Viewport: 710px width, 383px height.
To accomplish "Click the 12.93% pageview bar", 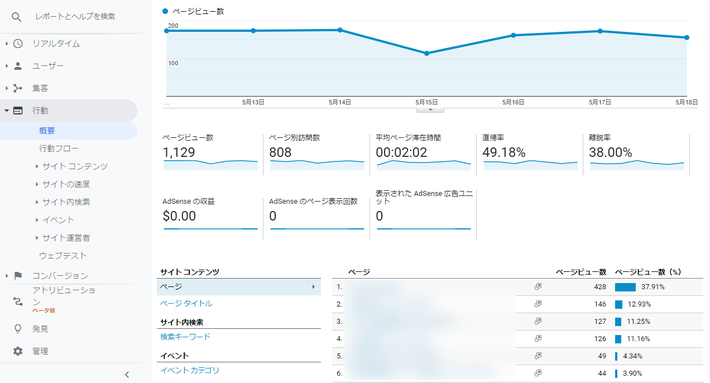I will [x=619, y=304].
